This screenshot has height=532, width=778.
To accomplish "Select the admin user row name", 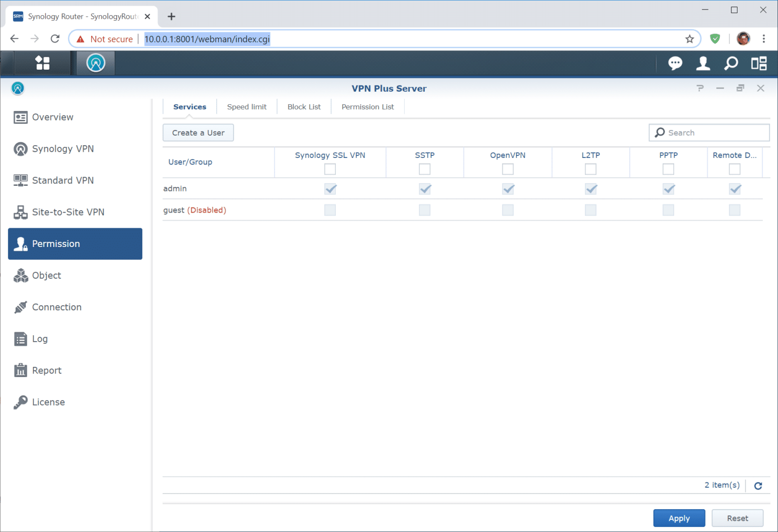I will coord(175,189).
